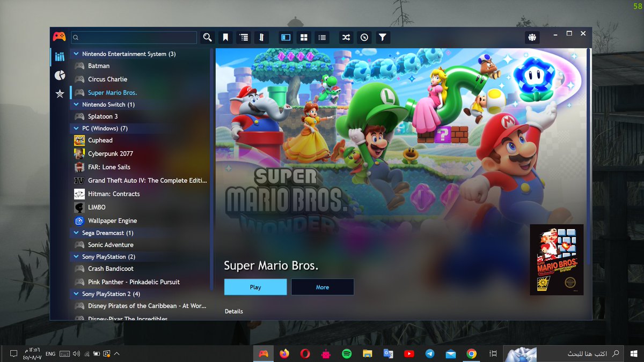Play Super Mario Bros.

pos(255,287)
